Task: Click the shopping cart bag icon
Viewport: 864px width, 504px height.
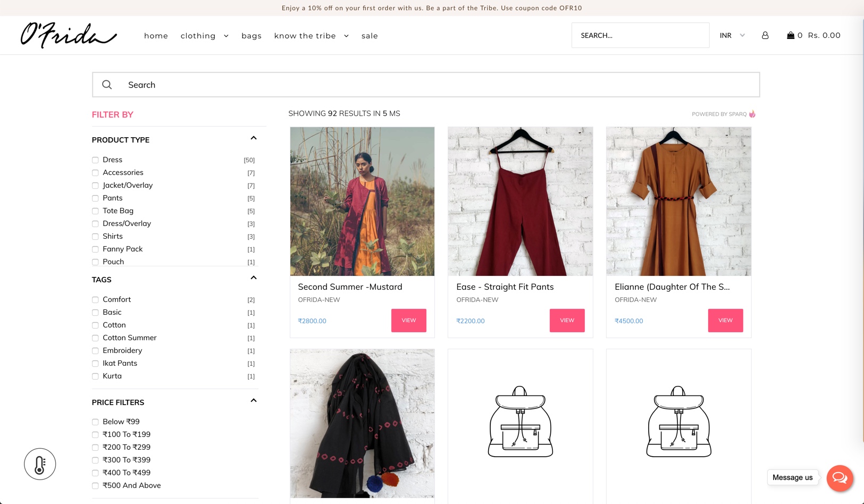Action: 791,35
